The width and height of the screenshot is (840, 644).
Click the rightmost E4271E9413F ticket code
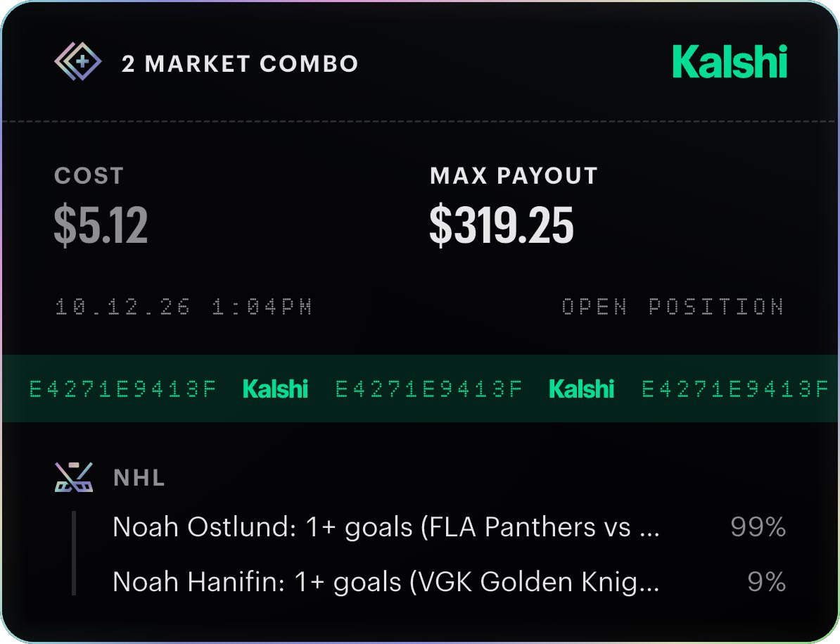tap(735, 389)
